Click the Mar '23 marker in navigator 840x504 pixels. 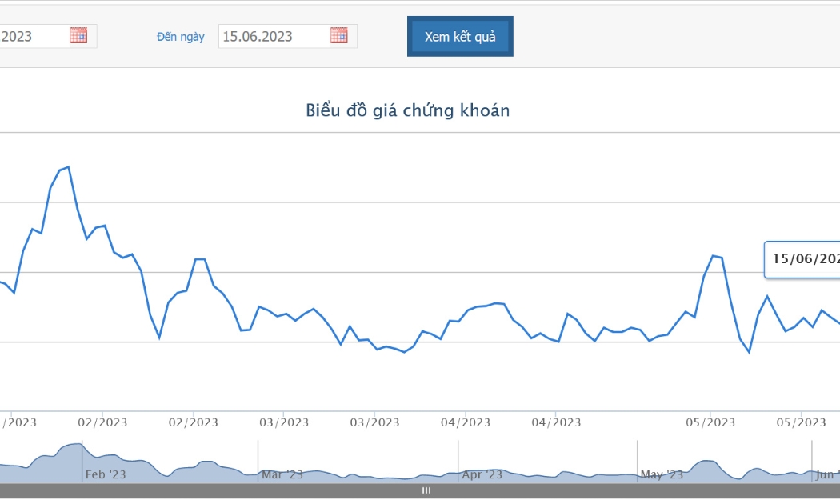(x=282, y=474)
